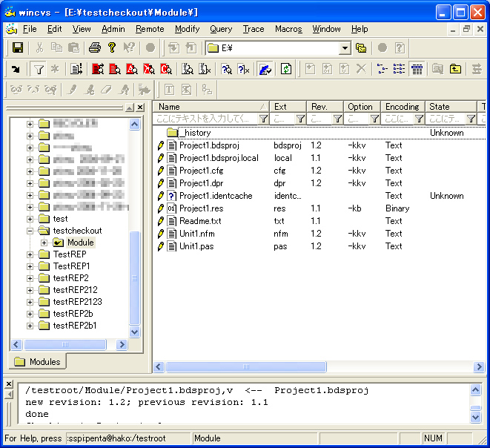Click the yellow up-folder icon

(455, 69)
